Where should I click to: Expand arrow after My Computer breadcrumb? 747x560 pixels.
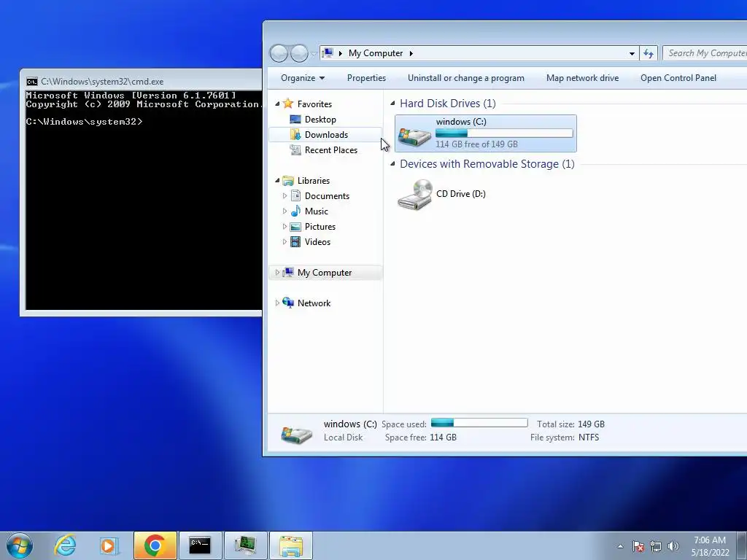411,53
